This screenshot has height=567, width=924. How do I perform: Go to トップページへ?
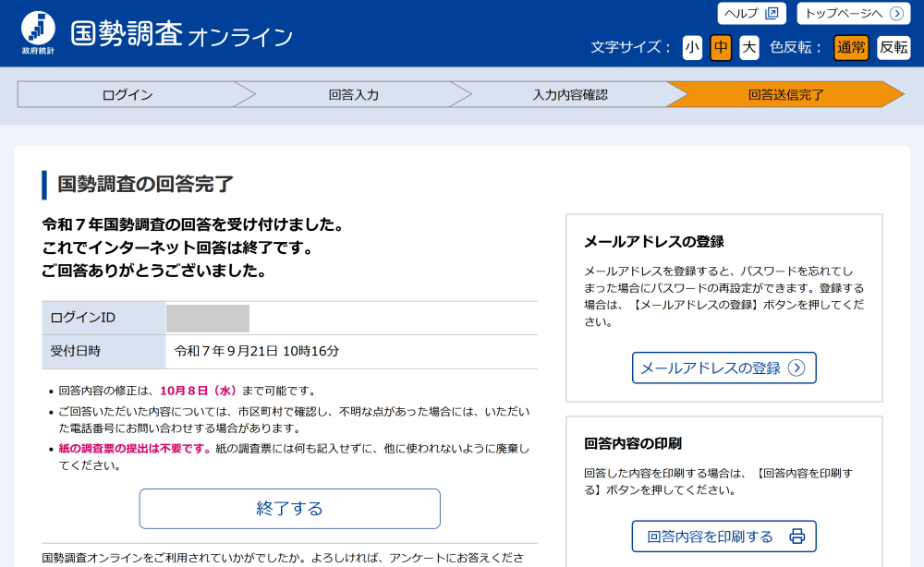pos(852,14)
